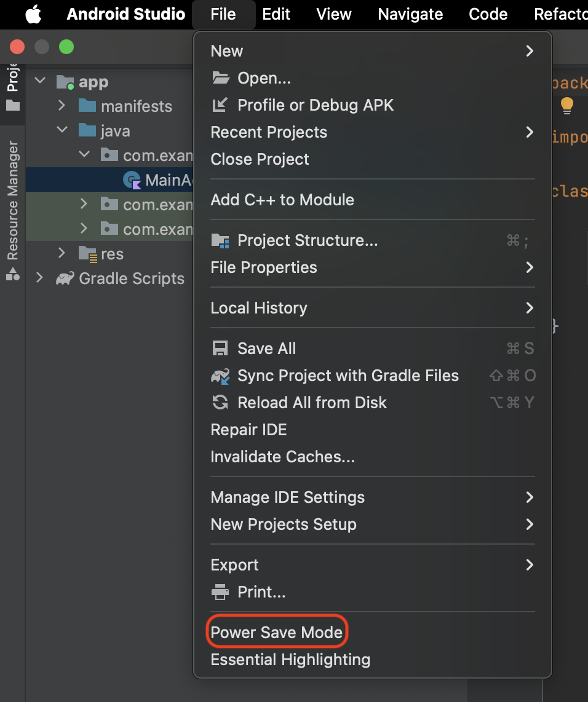Collapse the app module tree node

pyautogui.click(x=41, y=81)
